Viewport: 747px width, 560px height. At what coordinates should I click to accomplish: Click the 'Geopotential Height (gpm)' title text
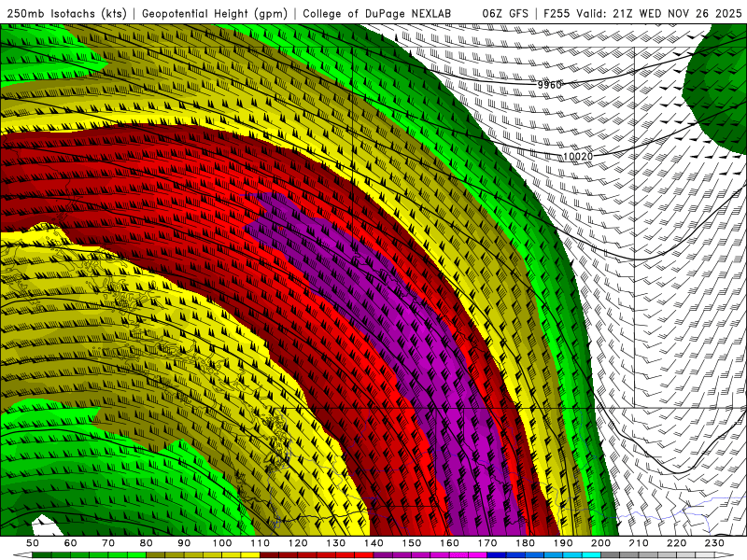click(x=215, y=14)
